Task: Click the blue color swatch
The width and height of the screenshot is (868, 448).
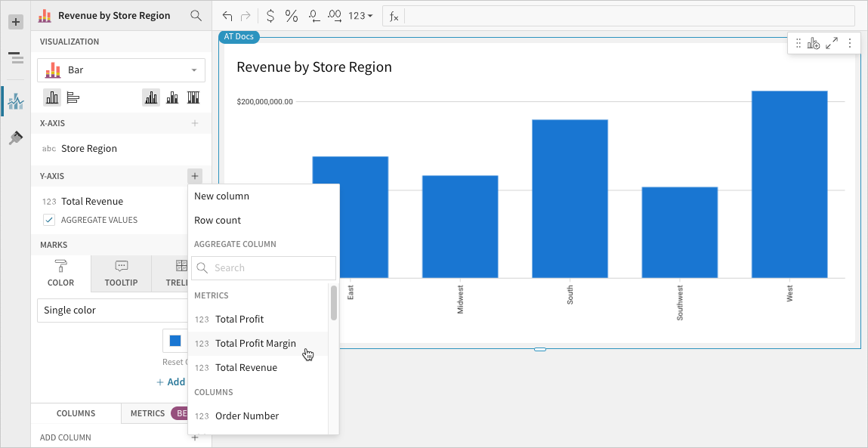Action: (x=175, y=341)
